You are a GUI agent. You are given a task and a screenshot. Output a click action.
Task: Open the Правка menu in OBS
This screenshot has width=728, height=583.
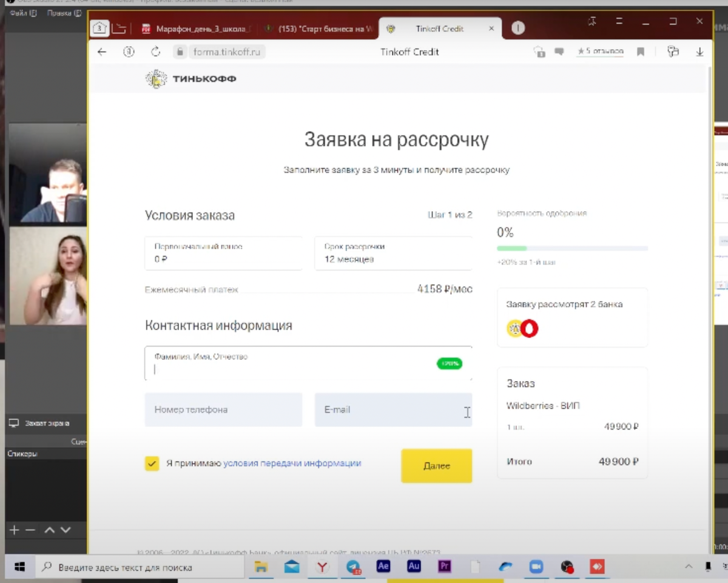pos(64,13)
